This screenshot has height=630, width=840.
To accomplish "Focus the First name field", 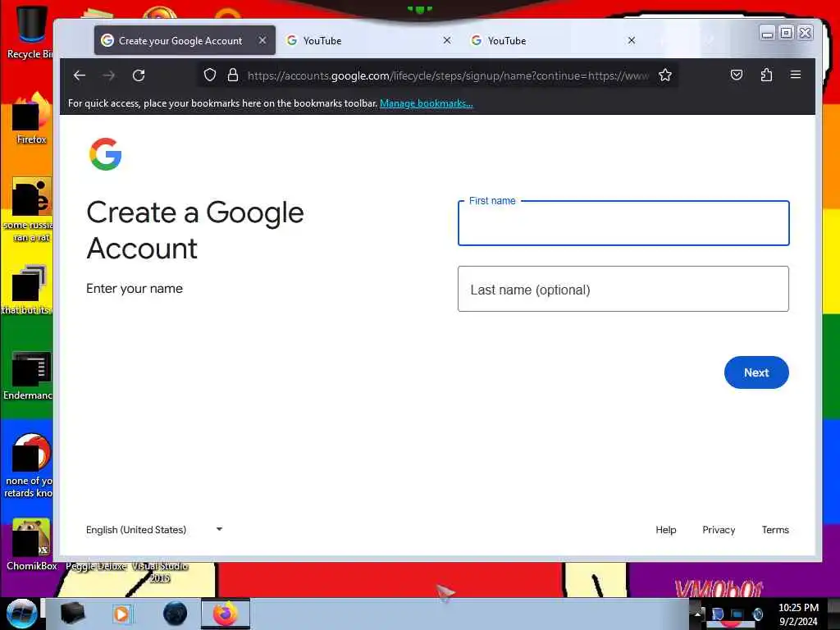I will pos(623,223).
